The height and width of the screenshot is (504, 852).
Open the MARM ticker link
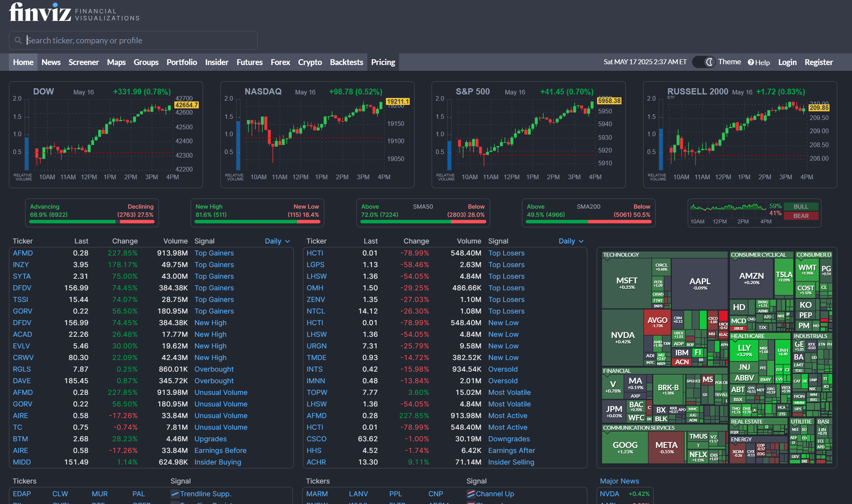coord(317,494)
